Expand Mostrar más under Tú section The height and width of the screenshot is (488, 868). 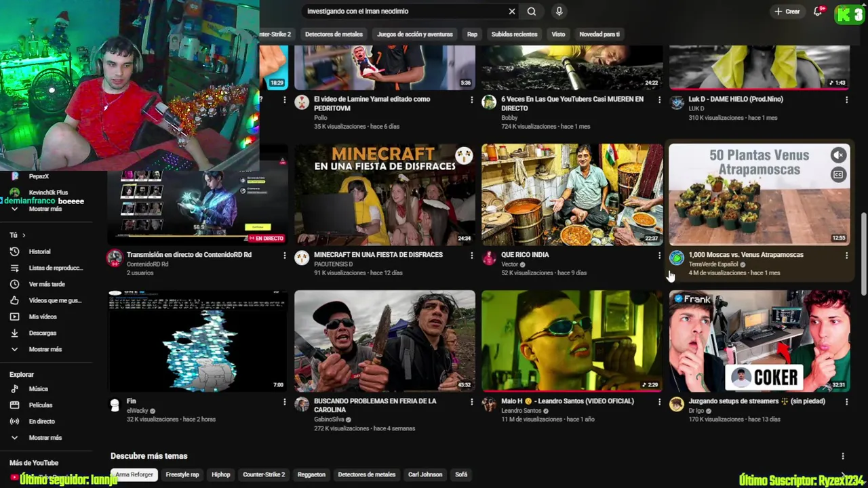46,349
